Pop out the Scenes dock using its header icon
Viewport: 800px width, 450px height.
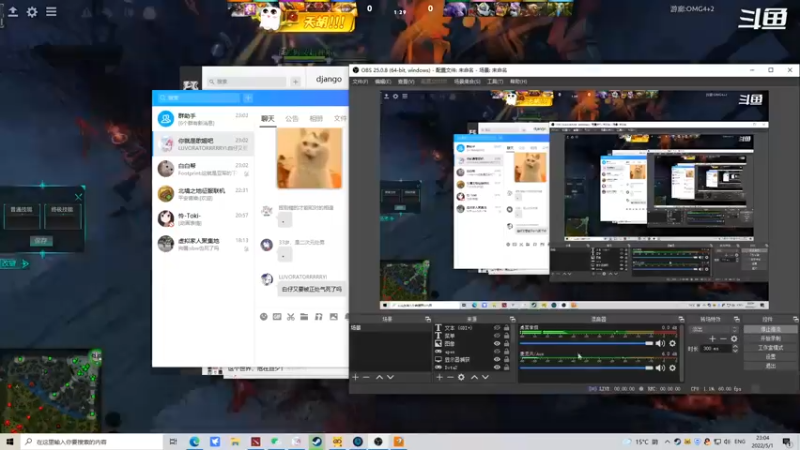pos(428,319)
